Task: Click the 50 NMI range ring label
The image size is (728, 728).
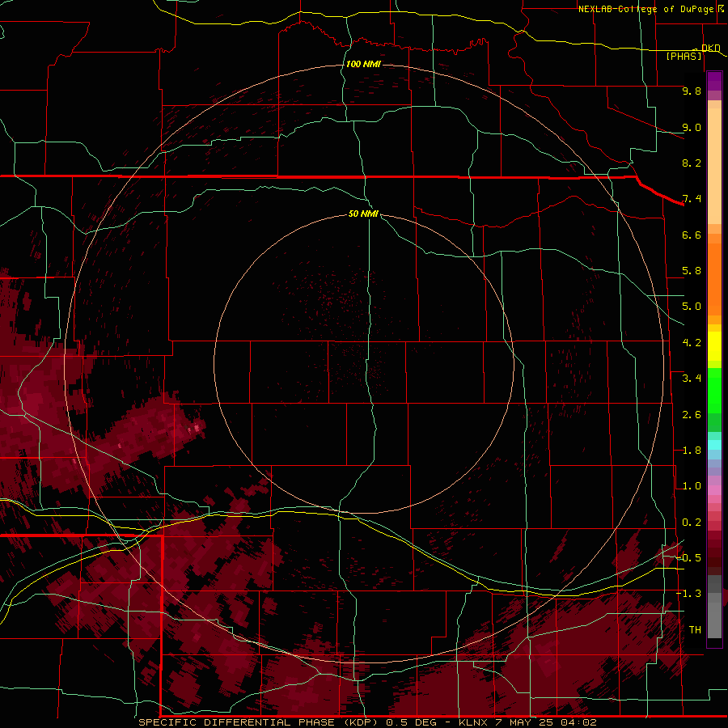Action: tap(363, 214)
